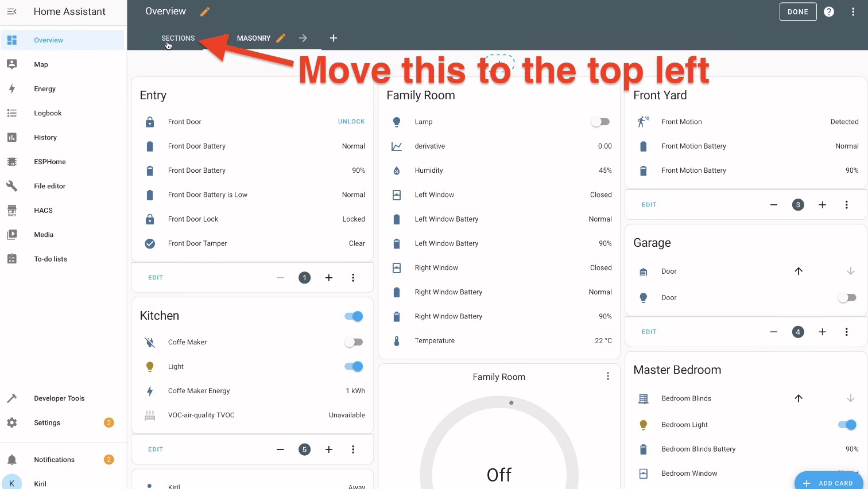Viewport: 868px width, 489px height.
Task: Select the MASONRY tab
Action: pos(254,38)
